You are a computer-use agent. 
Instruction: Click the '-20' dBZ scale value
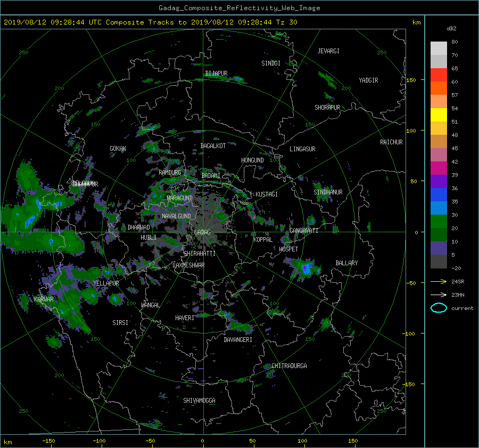456,268
